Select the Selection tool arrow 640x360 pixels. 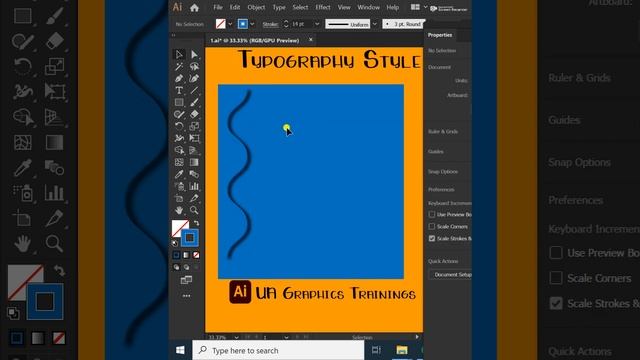pyautogui.click(x=179, y=54)
